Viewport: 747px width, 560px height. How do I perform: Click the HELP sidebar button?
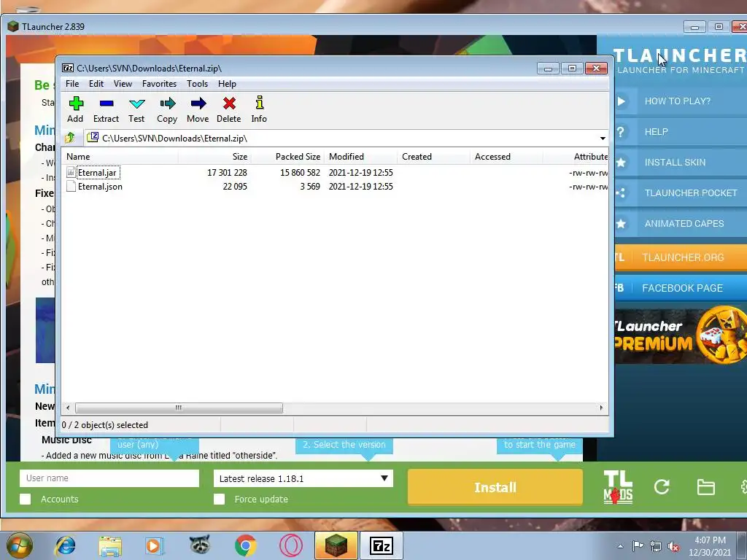681,132
